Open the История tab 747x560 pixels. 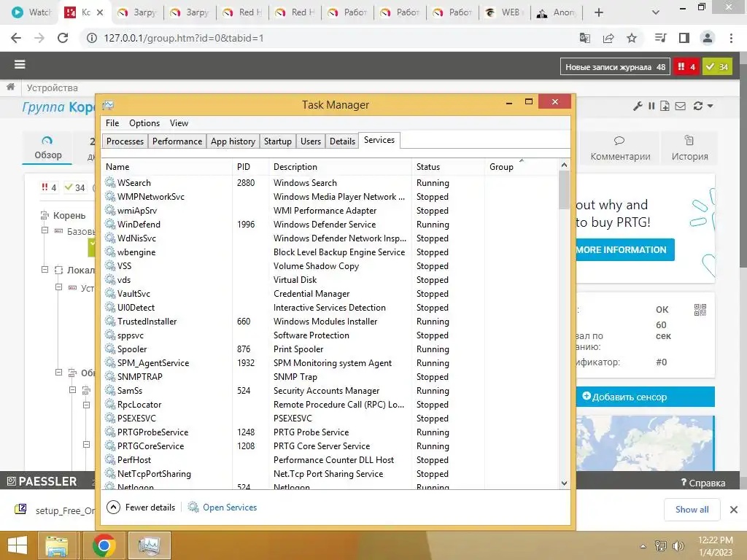tap(689, 149)
